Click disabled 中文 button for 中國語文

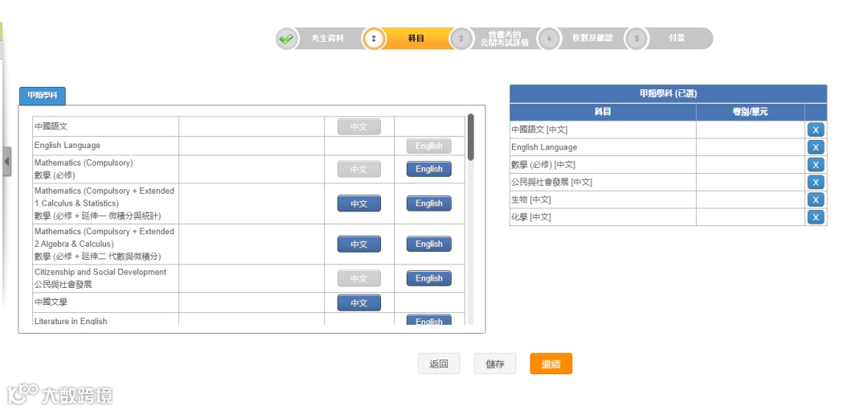click(x=358, y=127)
